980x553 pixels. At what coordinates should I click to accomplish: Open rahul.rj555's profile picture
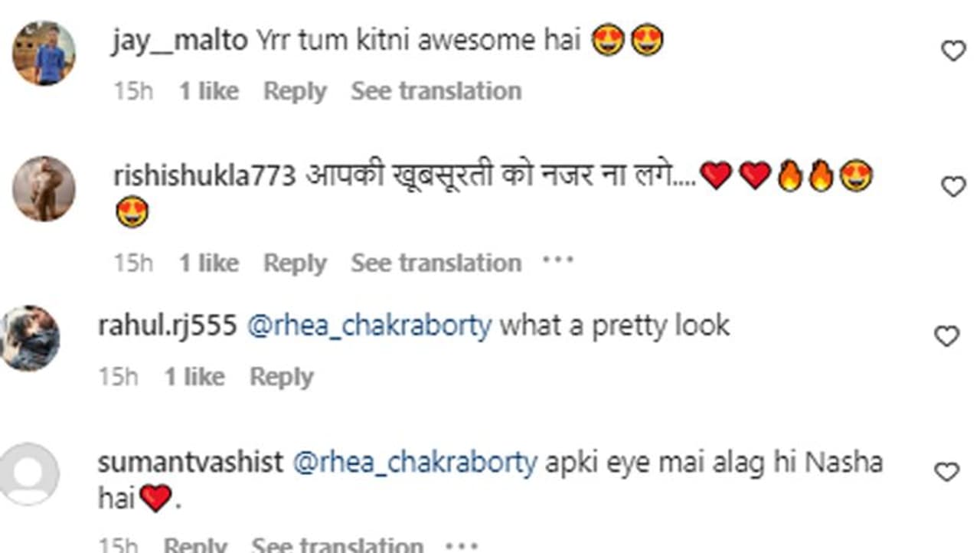[29, 338]
